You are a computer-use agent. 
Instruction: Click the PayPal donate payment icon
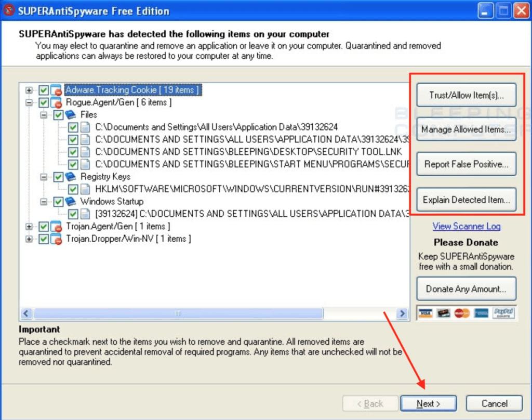503,313
